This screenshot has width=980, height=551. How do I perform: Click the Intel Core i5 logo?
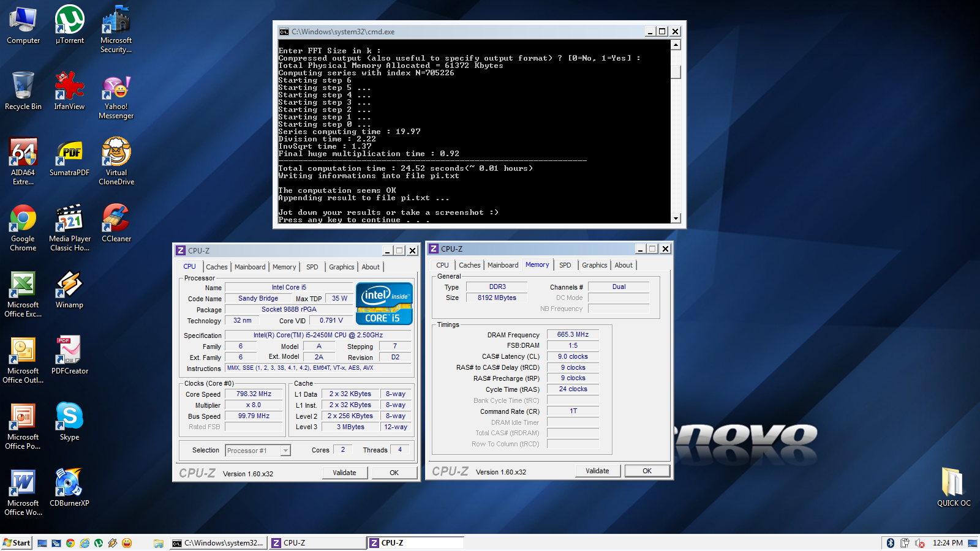point(384,304)
